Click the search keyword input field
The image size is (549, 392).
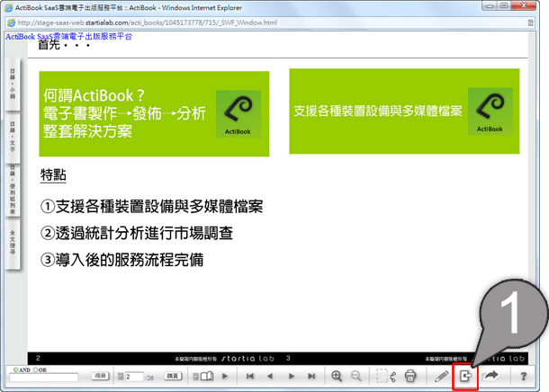pyautogui.click(x=44, y=378)
